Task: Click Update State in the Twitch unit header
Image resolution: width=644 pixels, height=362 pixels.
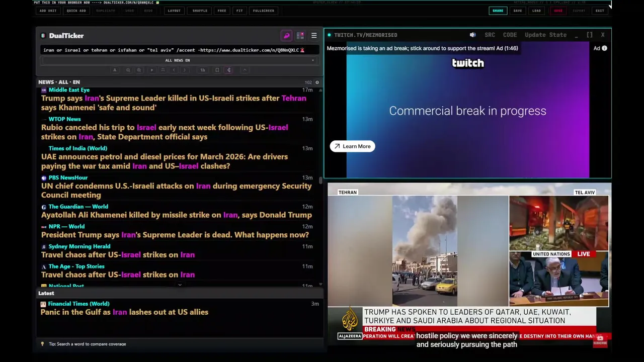Action: point(545,35)
